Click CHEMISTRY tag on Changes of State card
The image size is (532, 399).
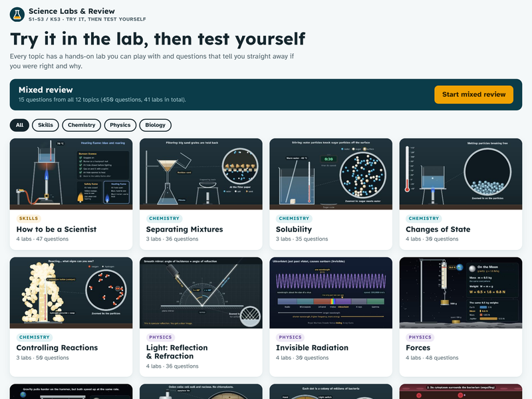tap(424, 219)
